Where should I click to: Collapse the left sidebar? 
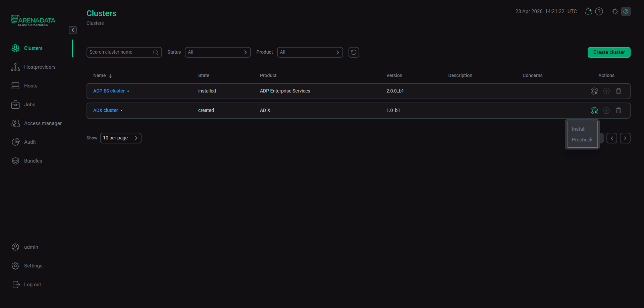point(73,30)
